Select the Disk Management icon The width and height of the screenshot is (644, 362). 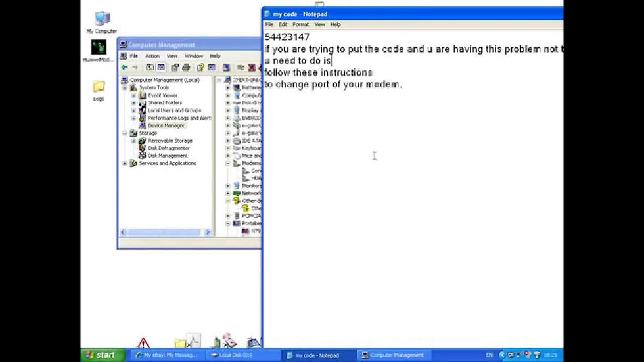142,156
